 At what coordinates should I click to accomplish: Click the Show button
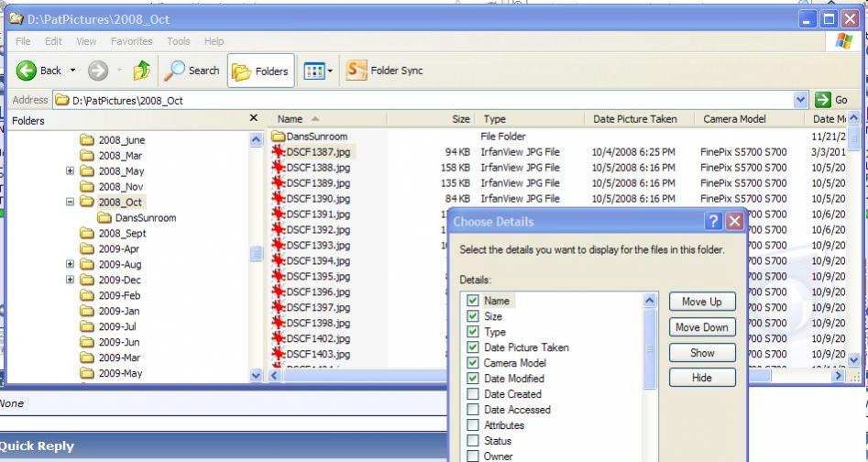(x=702, y=352)
